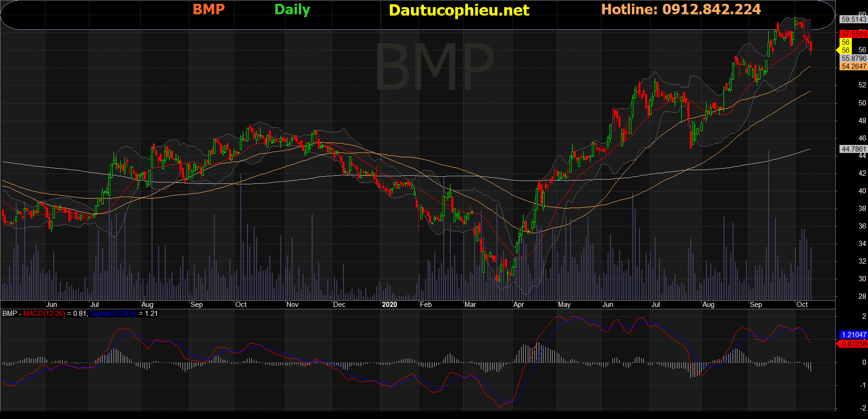Select the 59.5143 upper band price tag

point(853,19)
